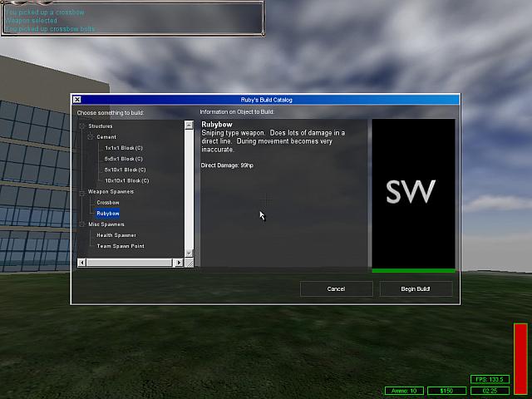Collapse the Misc Spawners tree node

pos(82,224)
